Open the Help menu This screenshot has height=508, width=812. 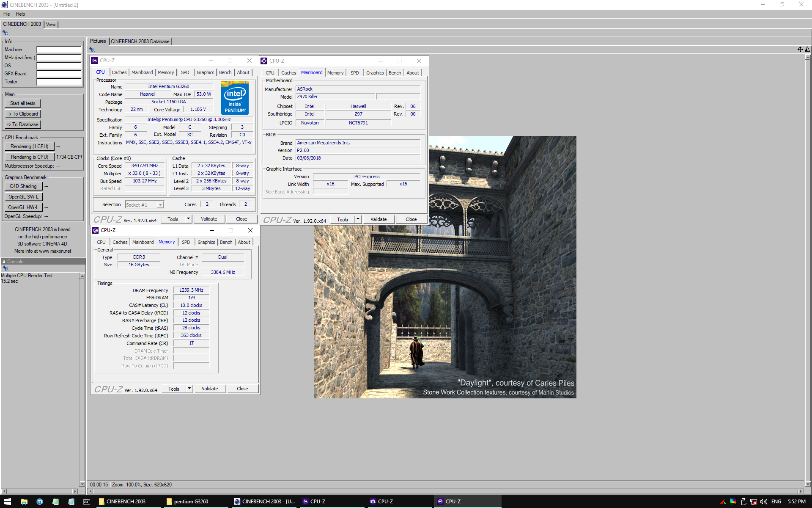(x=21, y=14)
